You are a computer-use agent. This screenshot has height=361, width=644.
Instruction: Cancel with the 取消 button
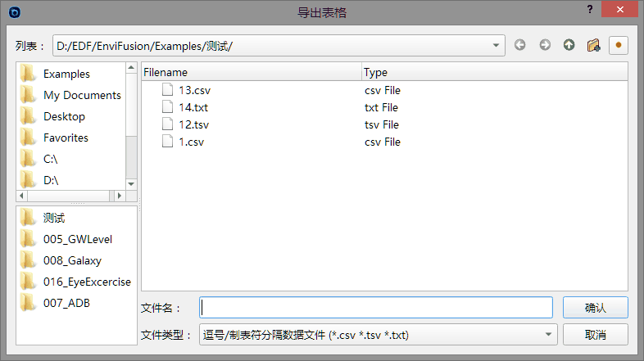tap(595, 335)
